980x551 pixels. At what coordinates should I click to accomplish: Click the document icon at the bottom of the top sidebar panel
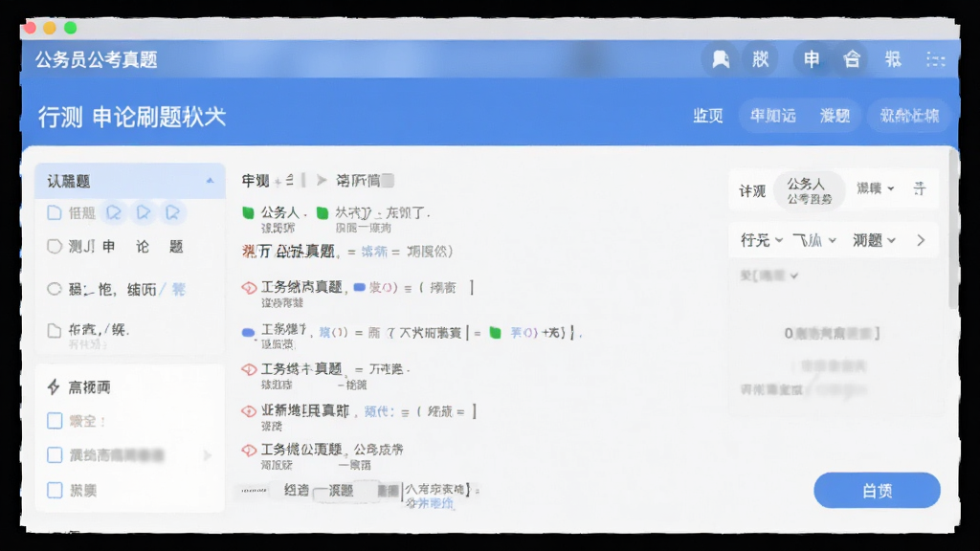click(x=55, y=330)
